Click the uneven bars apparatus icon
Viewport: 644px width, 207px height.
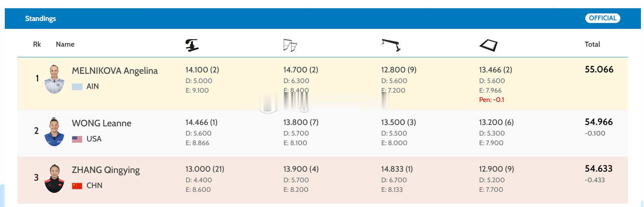(x=290, y=45)
